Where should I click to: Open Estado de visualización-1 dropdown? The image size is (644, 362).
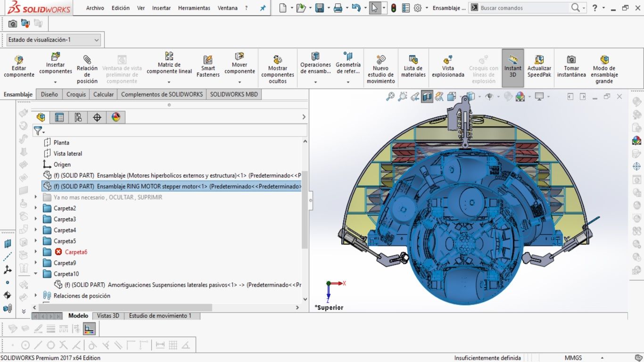tap(54, 40)
